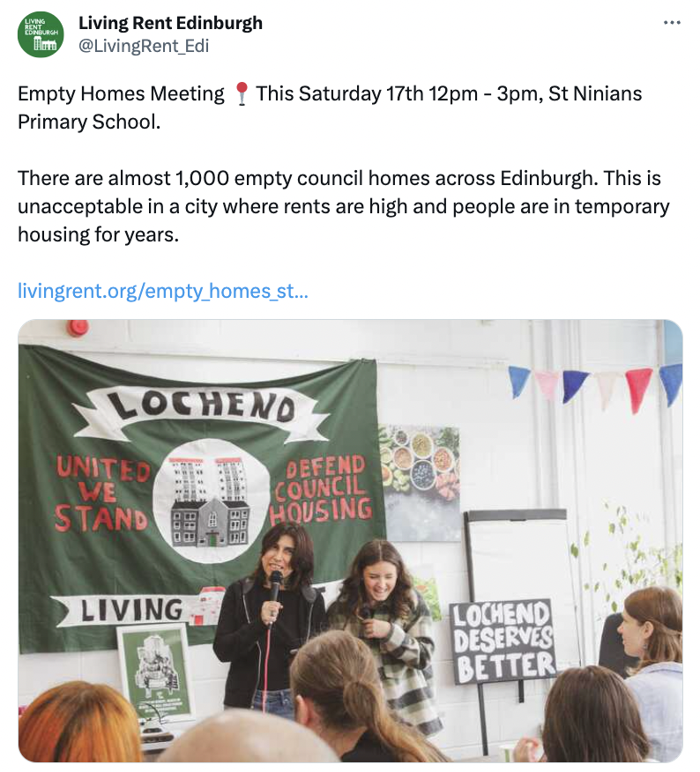Click the Living Rent Edinburgh green avatar
This screenshot has width=700, height=772.
(41, 34)
